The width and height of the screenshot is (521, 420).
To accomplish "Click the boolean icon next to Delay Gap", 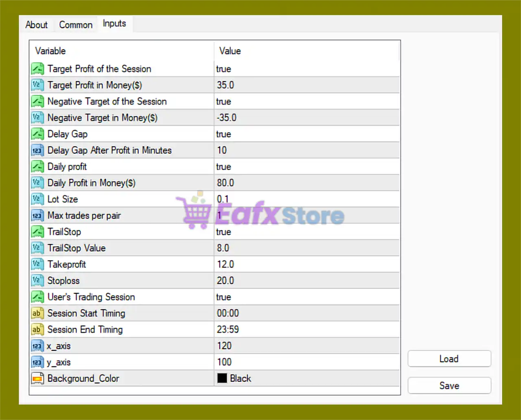I will pyautogui.click(x=37, y=134).
